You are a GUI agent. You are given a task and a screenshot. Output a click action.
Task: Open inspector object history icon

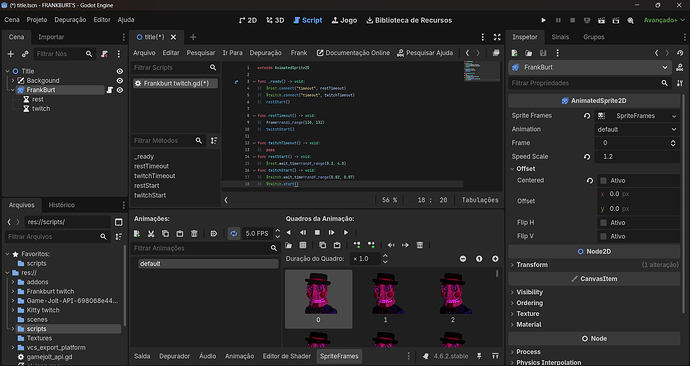point(680,53)
